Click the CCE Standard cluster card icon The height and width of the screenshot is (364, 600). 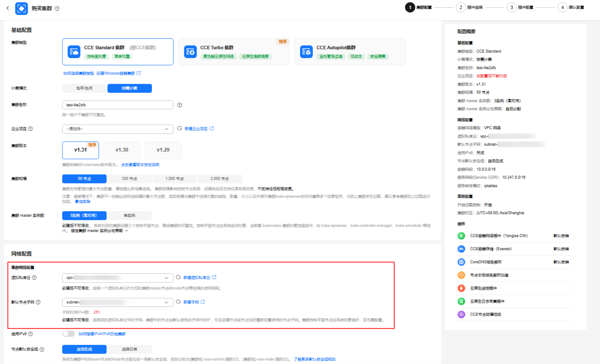74,52
